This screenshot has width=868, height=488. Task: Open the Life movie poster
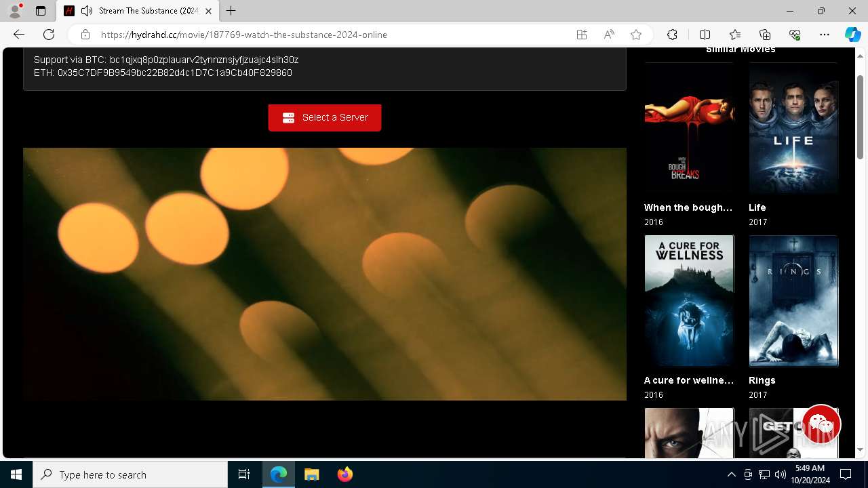pos(793,129)
